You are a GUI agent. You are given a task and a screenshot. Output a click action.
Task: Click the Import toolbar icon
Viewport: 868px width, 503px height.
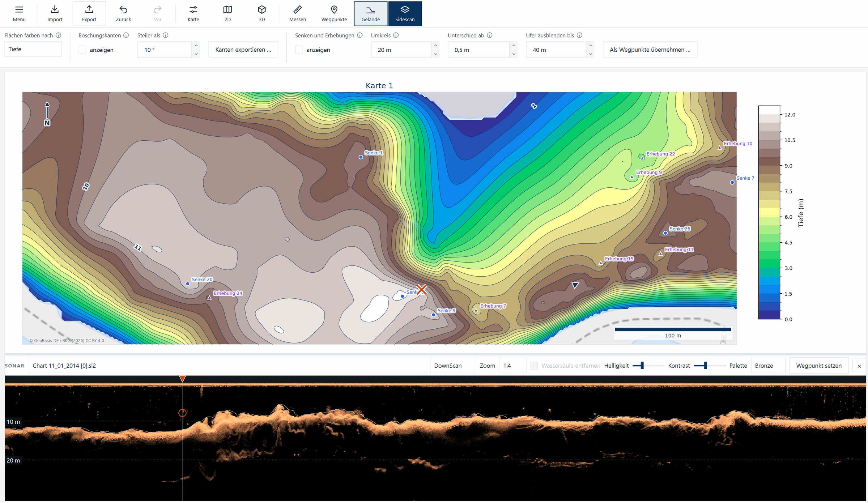coord(55,14)
